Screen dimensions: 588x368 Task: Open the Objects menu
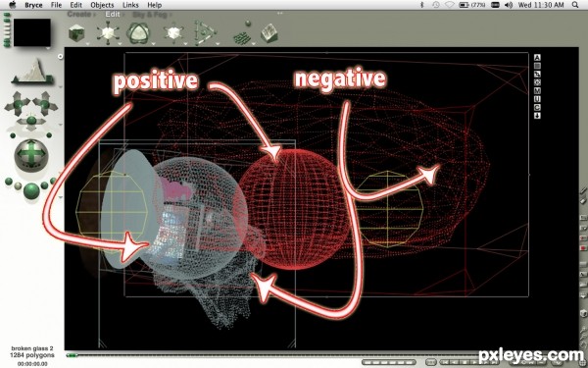pos(102,5)
